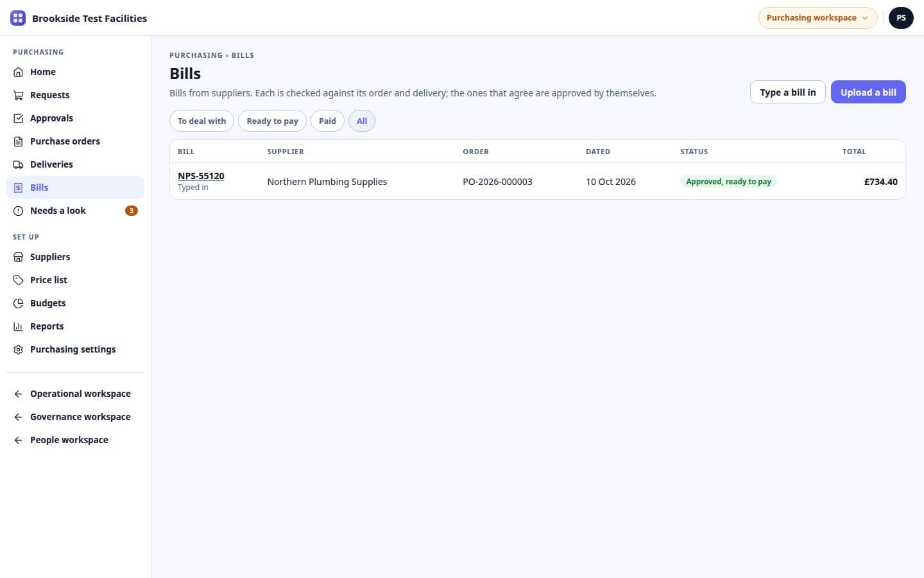Click the Home house icon
924x578 pixels.
pos(18,72)
